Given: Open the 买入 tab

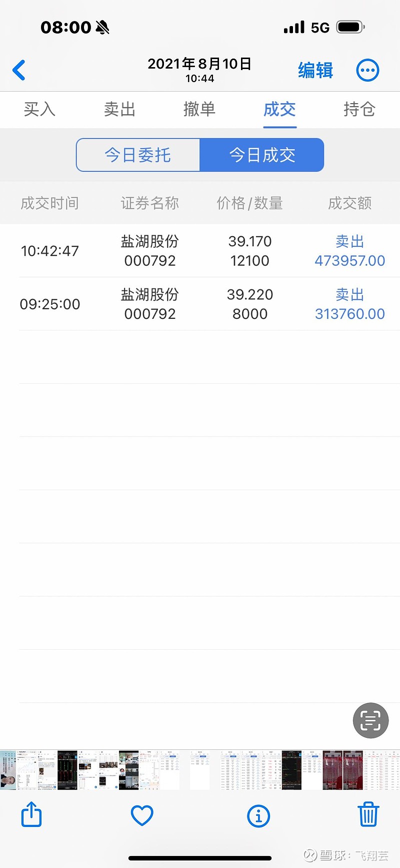Looking at the screenshot, I should click(39, 109).
